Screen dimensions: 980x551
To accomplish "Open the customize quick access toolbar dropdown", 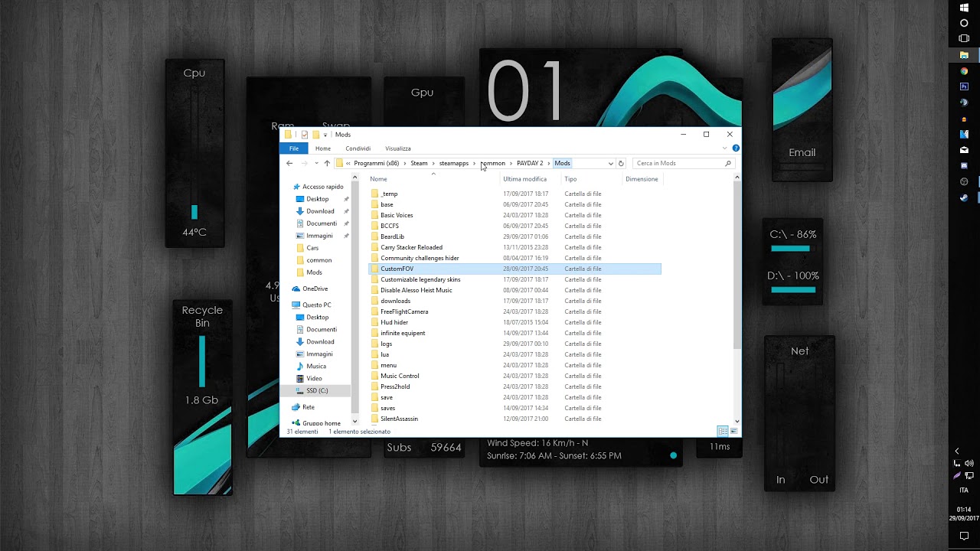I will tap(325, 135).
